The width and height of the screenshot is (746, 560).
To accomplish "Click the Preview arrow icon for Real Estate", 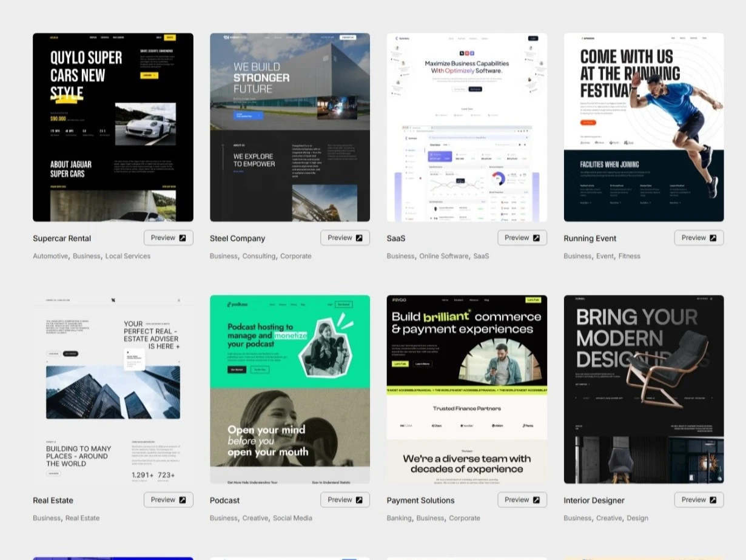I will (183, 500).
